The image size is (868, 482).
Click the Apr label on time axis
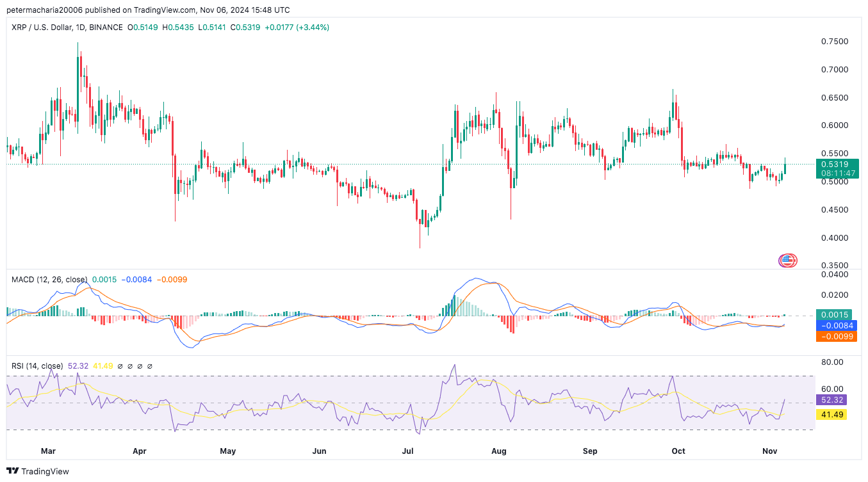139,451
